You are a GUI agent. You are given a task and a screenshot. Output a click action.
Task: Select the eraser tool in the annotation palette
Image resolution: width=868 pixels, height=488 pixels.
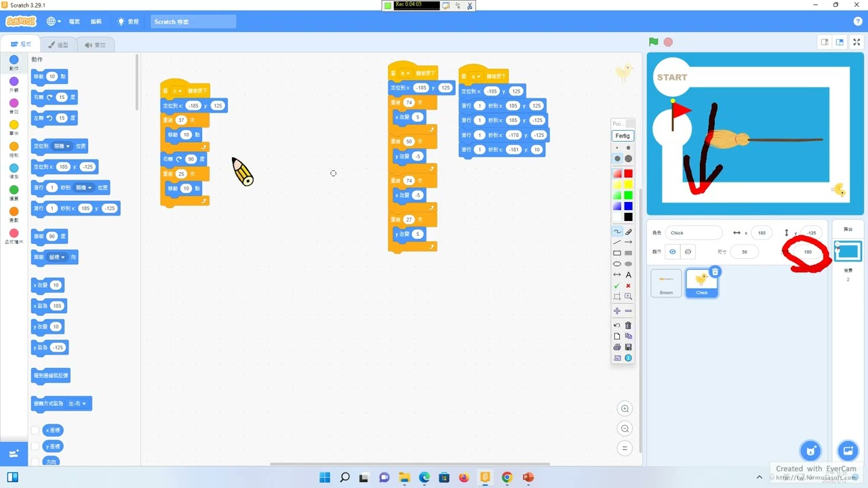tap(629, 232)
